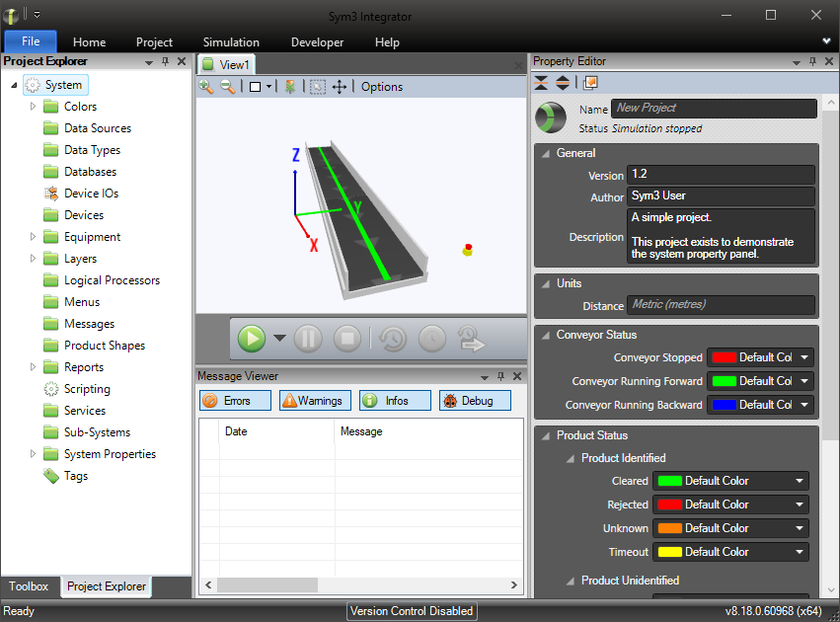The height and width of the screenshot is (622, 840).
Task: Switch to the Project Explorer bottom tab
Action: [x=106, y=586]
